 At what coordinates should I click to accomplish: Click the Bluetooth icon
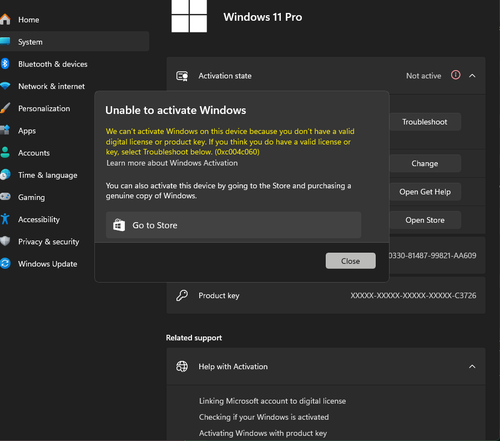5,64
